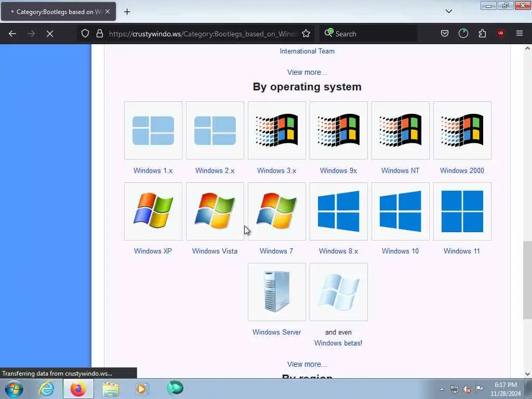The height and width of the screenshot is (399, 532).
Task: Click the scrollbar up arrow
Action: pyautogui.click(x=527, y=48)
